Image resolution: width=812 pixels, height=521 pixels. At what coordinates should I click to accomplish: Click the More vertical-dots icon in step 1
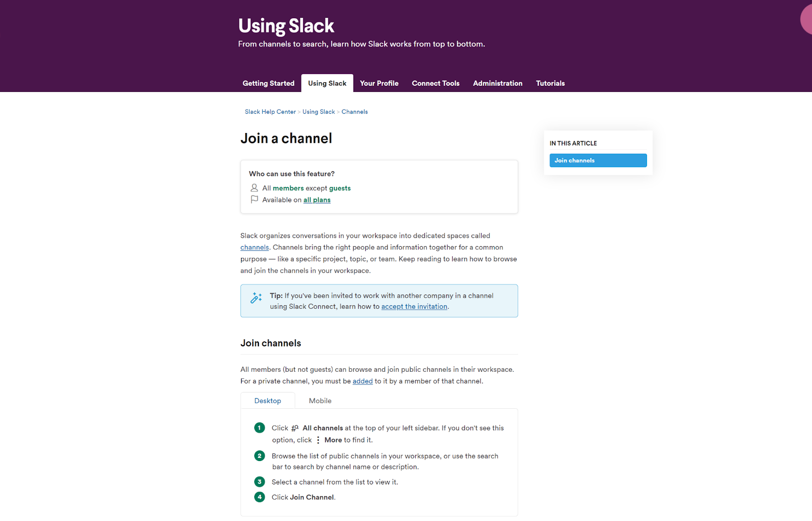318,440
